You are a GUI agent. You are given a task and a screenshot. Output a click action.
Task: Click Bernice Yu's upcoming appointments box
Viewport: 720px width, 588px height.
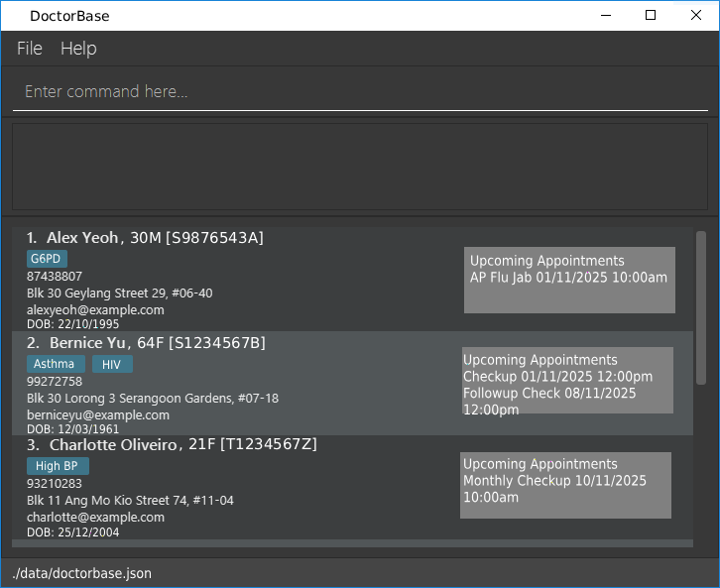pyautogui.click(x=567, y=381)
